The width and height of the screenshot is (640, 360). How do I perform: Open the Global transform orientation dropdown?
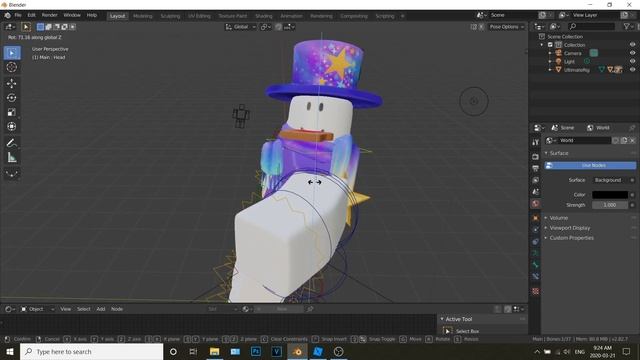[241, 27]
